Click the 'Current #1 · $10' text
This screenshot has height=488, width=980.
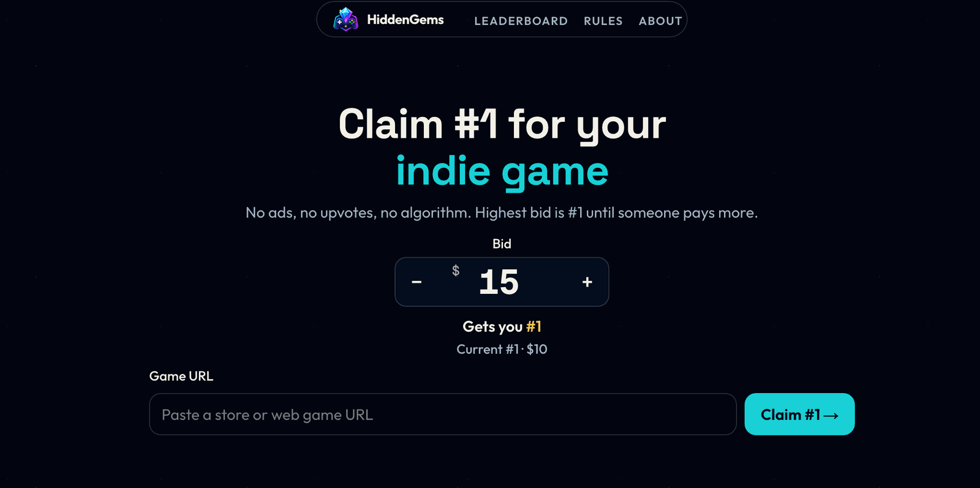tap(502, 349)
